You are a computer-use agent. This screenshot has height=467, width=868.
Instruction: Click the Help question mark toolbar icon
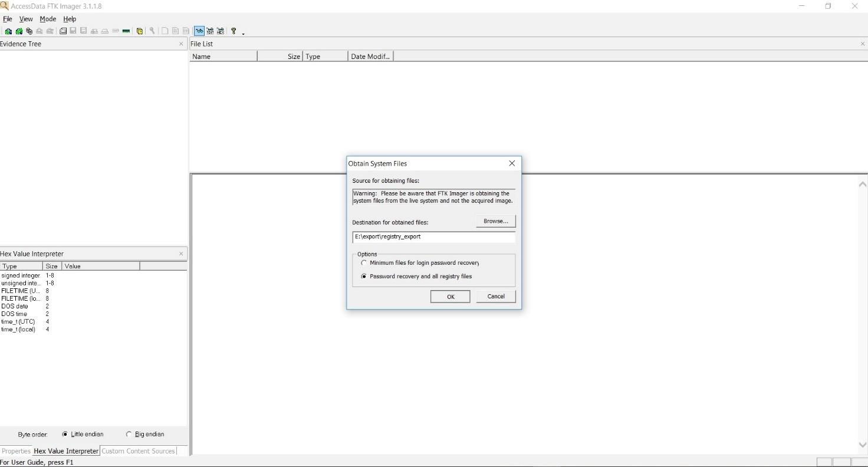click(x=234, y=31)
